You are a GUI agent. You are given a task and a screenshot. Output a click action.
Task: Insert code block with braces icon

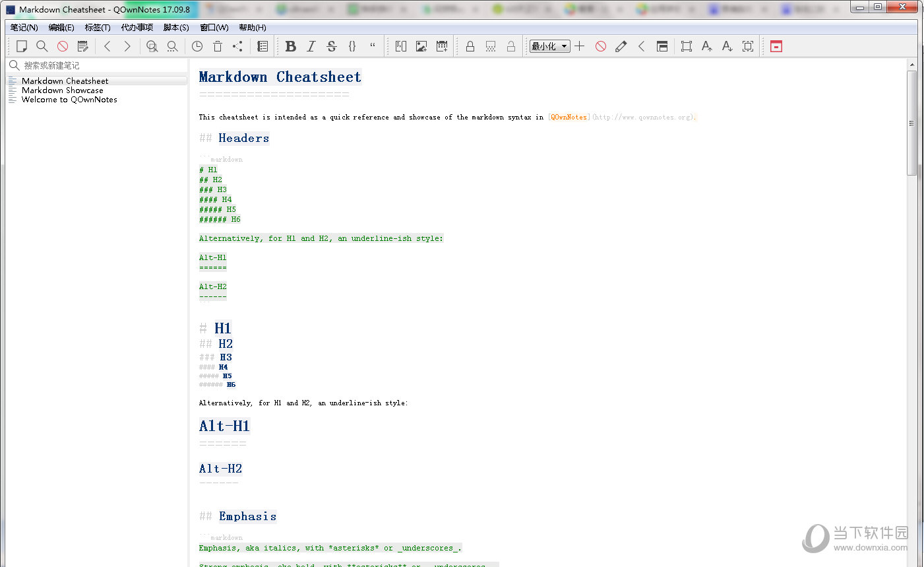pyautogui.click(x=352, y=46)
